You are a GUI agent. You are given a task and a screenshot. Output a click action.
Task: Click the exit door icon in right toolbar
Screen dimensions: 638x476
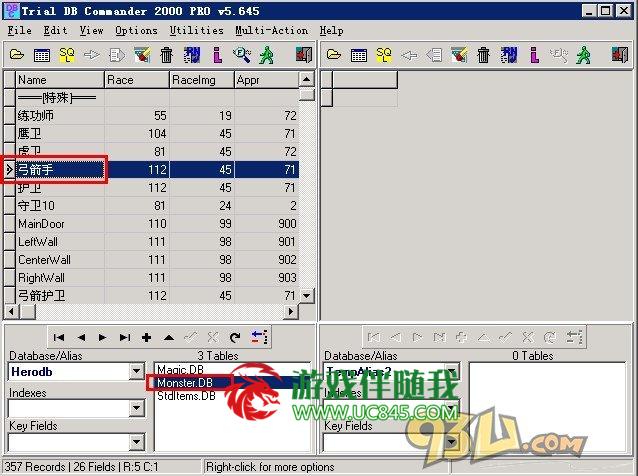[x=620, y=55]
